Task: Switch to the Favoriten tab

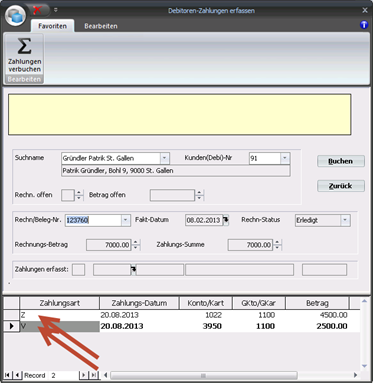Action: coord(52,26)
